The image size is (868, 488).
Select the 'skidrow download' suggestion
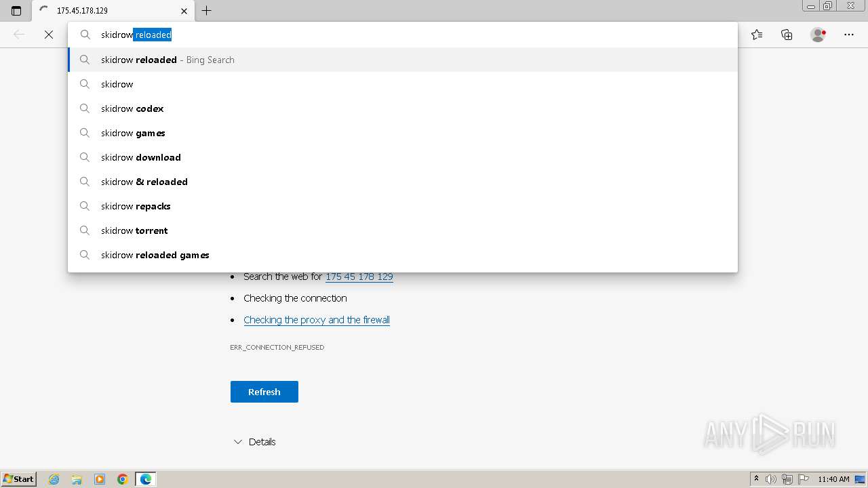(403, 157)
